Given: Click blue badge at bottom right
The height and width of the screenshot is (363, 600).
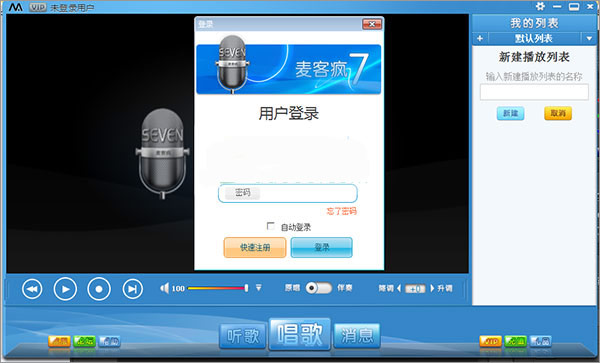Looking at the screenshot, I should tap(541, 341).
